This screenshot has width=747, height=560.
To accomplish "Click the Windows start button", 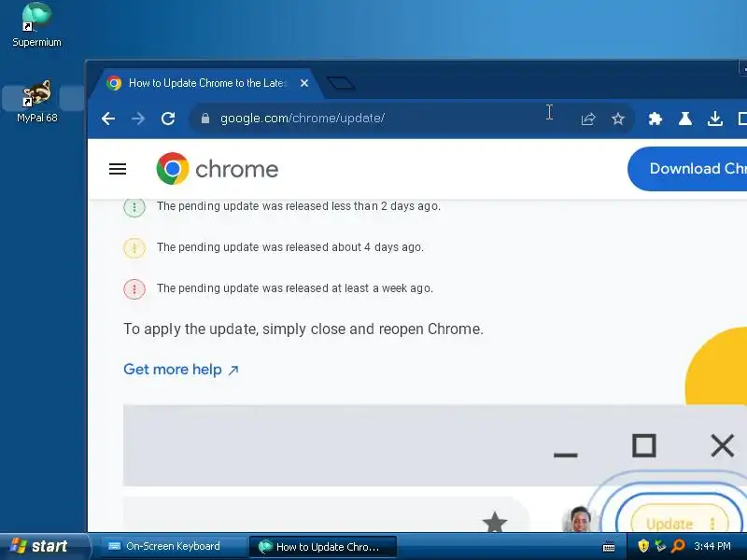I will point(43,546).
